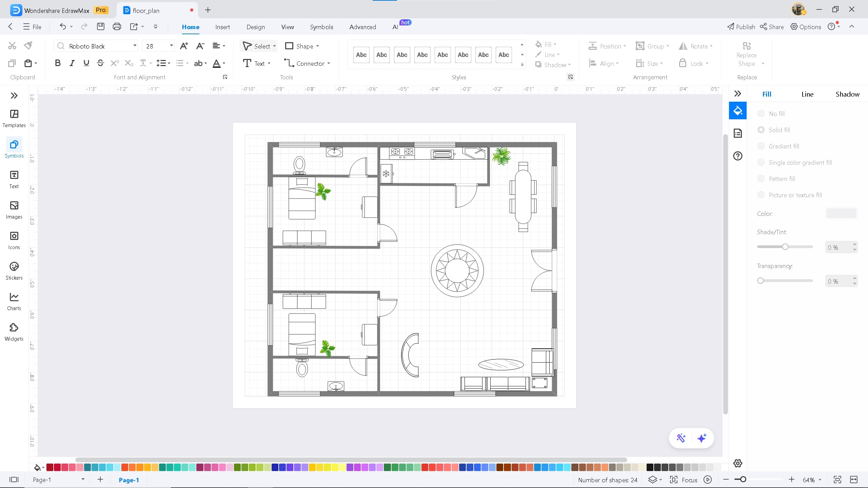The width and height of the screenshot is (868, 488).
Task: Toggle the page list panel icon
Action: pyautogui.click(x=14, y=480)
